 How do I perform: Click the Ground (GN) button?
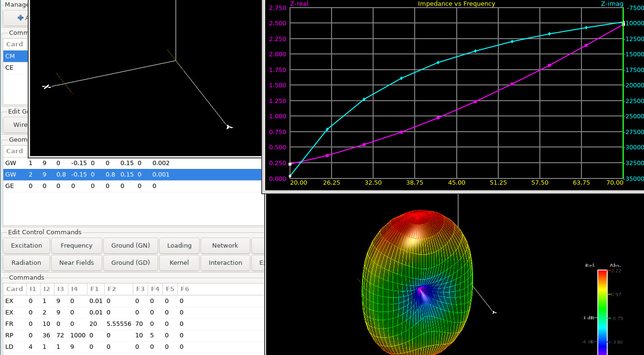130,246
